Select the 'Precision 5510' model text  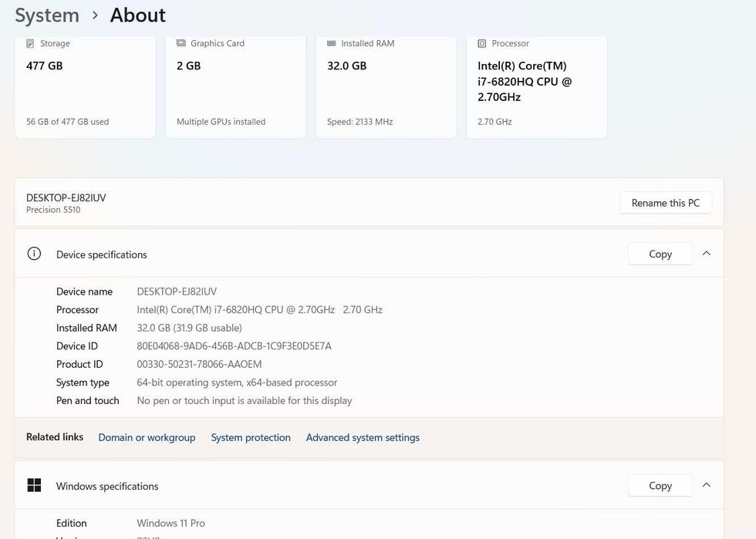coord(53,210)
